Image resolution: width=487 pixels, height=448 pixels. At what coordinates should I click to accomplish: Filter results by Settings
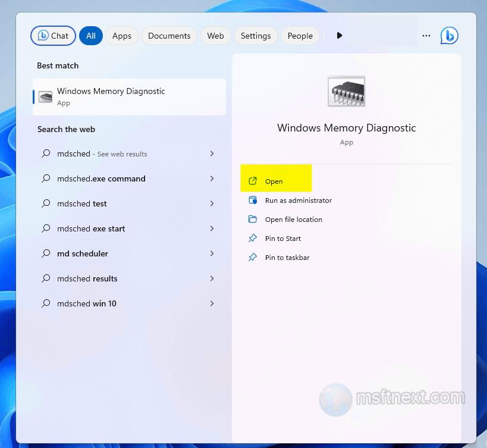tap(256, 36)
